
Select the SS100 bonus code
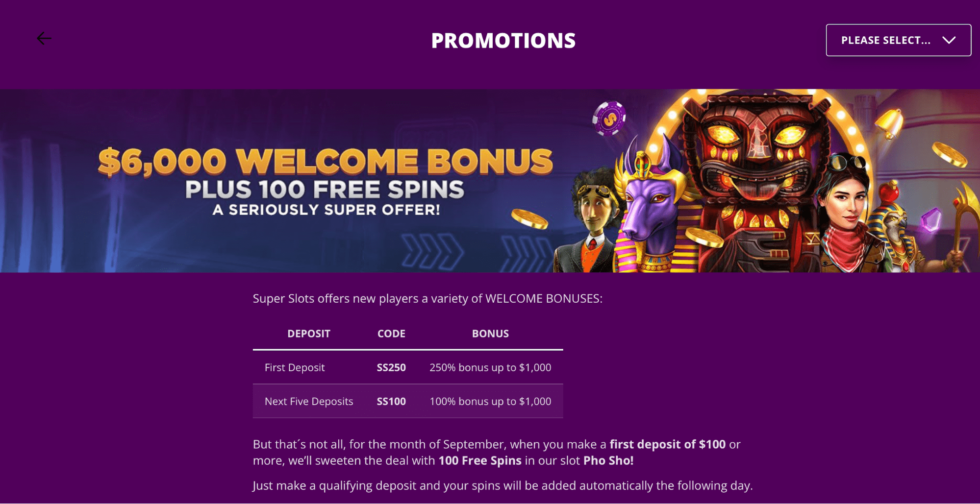(391, 401)
